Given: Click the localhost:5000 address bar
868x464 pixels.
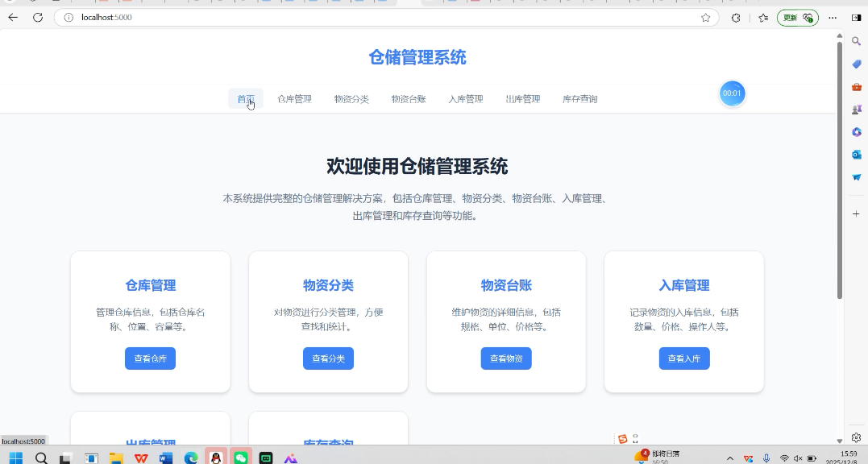Looking at the screenshot, I should (386, 18).
